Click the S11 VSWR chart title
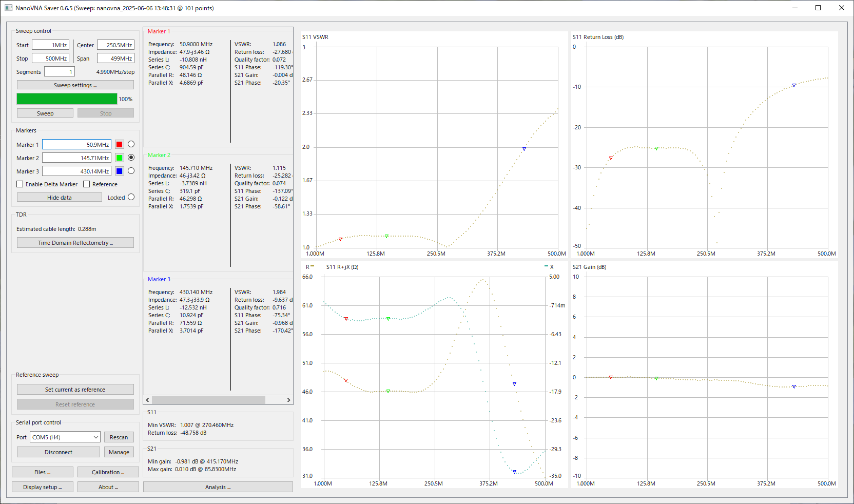Screen dimensions: 854x504 click(x=315, y=37)
